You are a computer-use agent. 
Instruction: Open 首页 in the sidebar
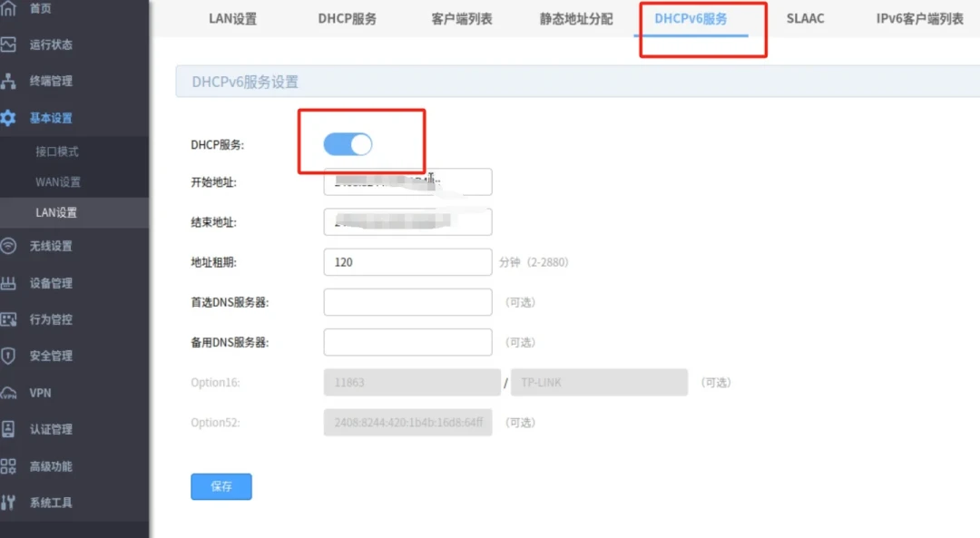(x=41, y=8)
